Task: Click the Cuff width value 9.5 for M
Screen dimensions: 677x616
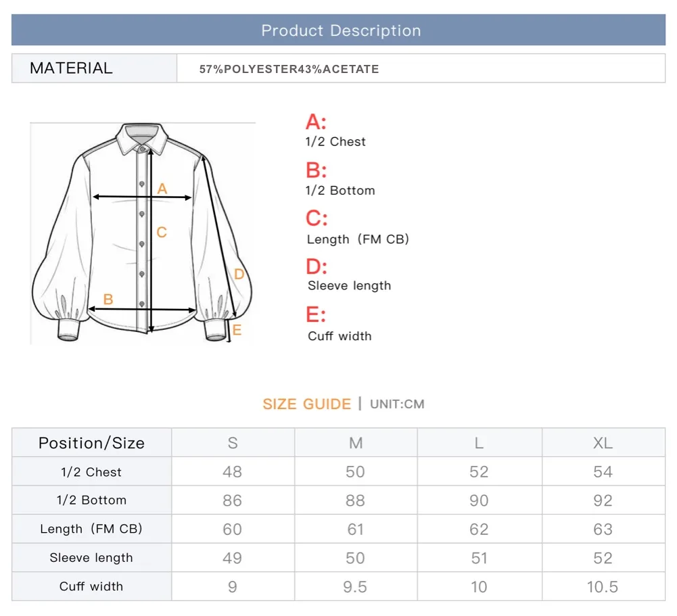Action: 355,587
